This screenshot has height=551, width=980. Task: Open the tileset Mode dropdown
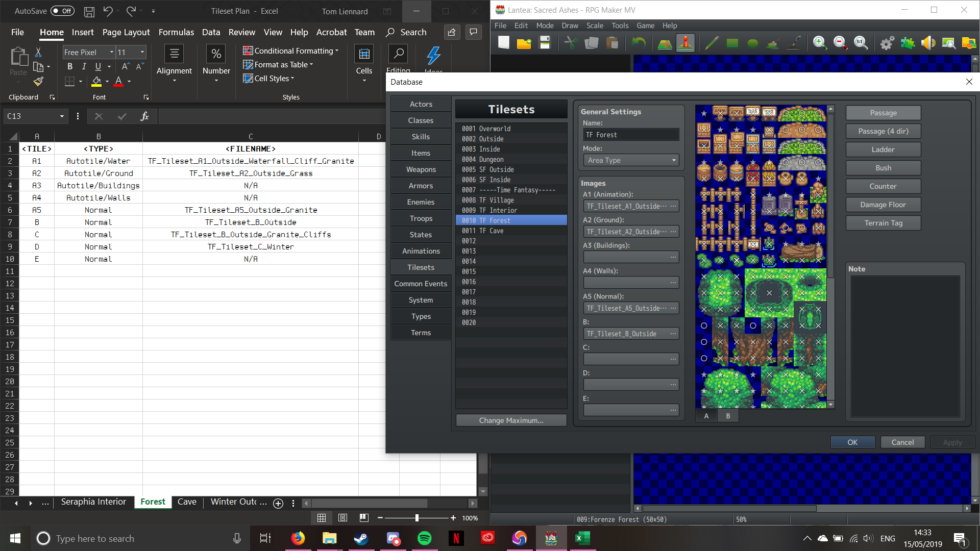coord(631,160)
